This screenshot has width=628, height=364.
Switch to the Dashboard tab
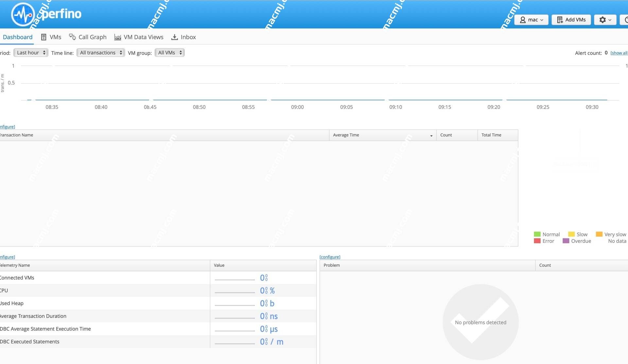pos(17,37)
